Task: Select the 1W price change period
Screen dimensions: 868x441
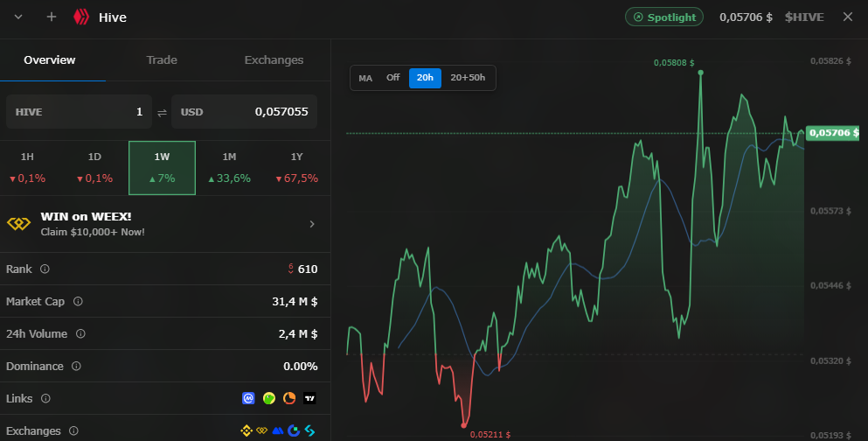Action: point(163,168)
